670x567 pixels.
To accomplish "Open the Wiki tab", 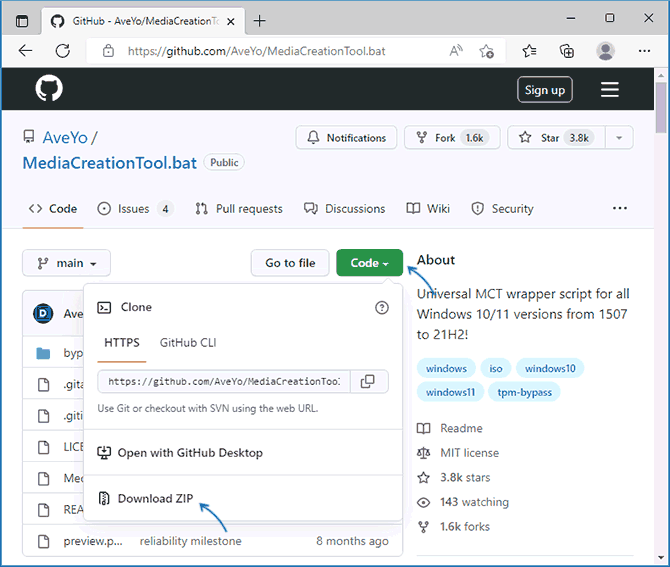I will [x=428, y=209].
